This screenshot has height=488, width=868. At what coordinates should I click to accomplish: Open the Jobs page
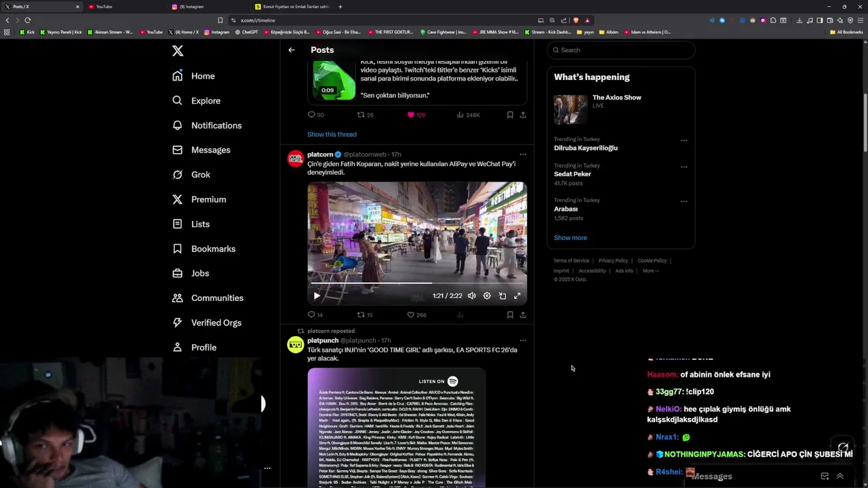191,273
